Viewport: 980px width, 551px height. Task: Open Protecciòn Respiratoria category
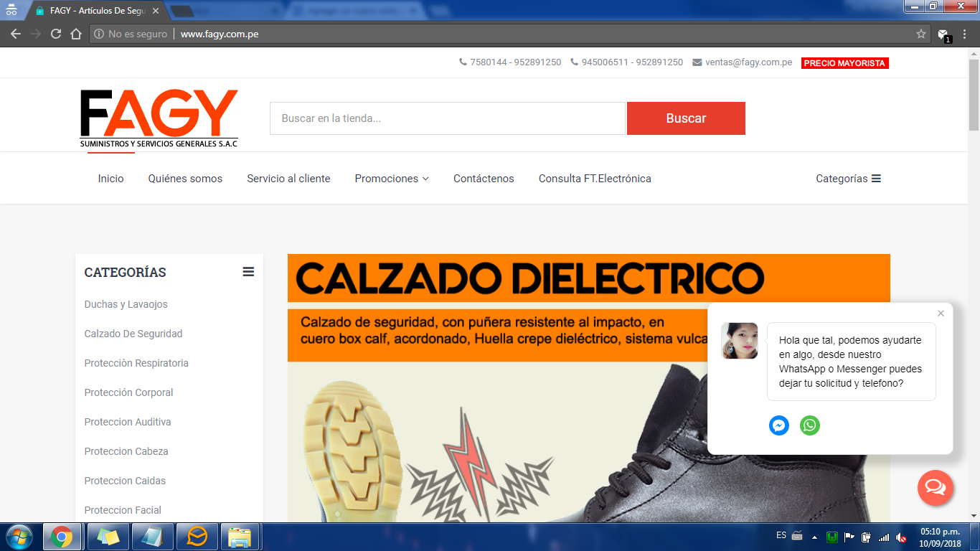coord(136,363)
